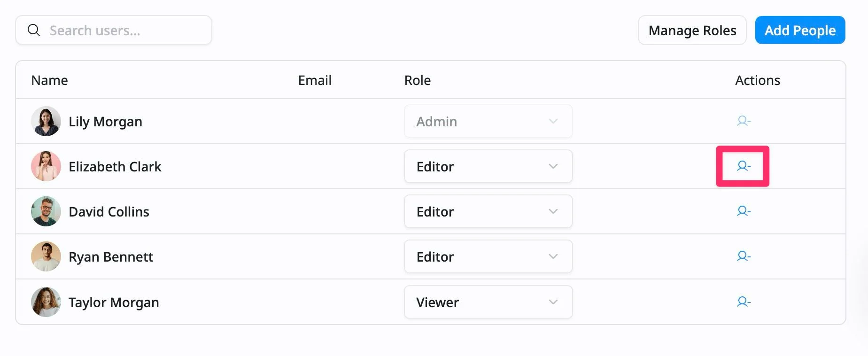Remove David Collins via the action icon
Image resolution: width=868 pixels, height=356 pixels.
(744, 211)
